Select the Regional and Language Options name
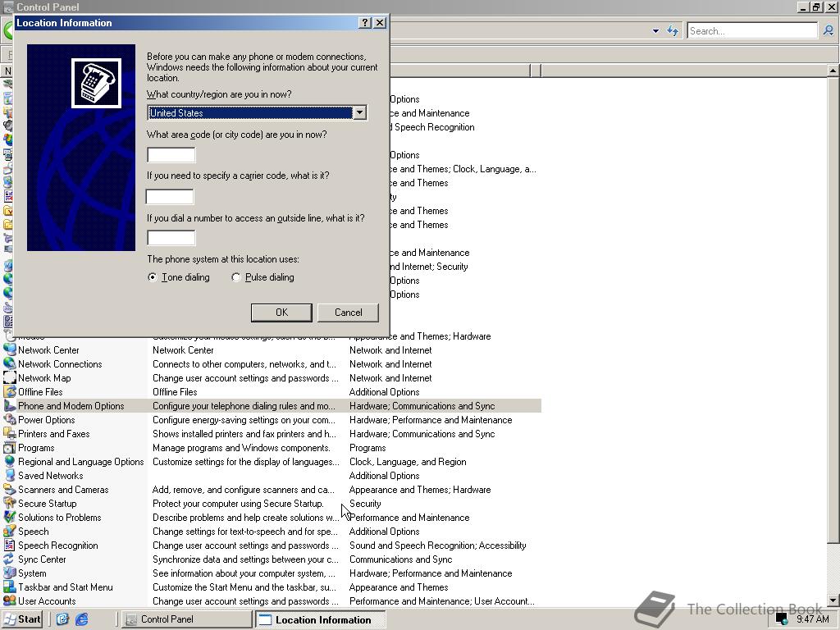Screen dimensions: 840x630 81,461
